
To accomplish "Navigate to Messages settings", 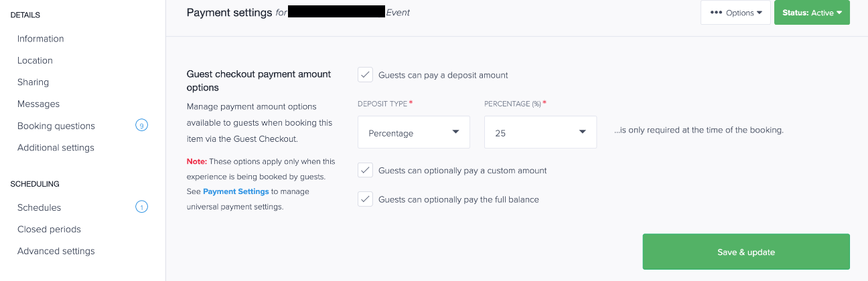I will pos(38,104).
